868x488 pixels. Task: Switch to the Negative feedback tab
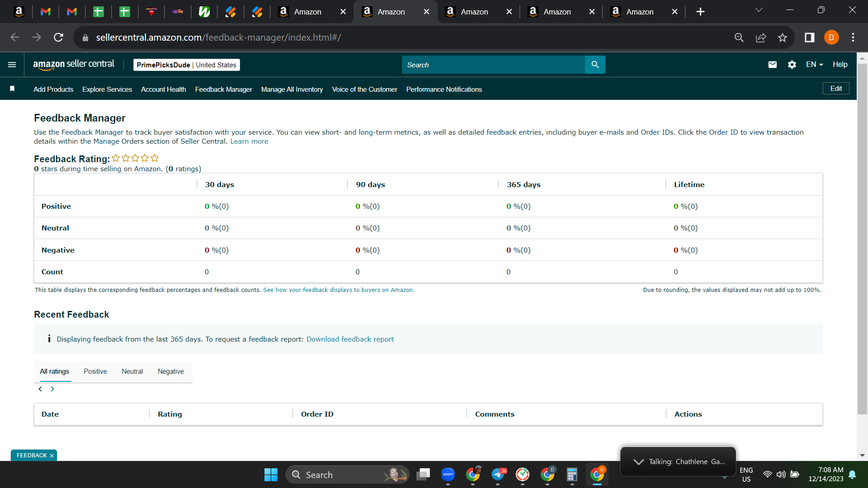pyautogui.click(x=171, y=371)
